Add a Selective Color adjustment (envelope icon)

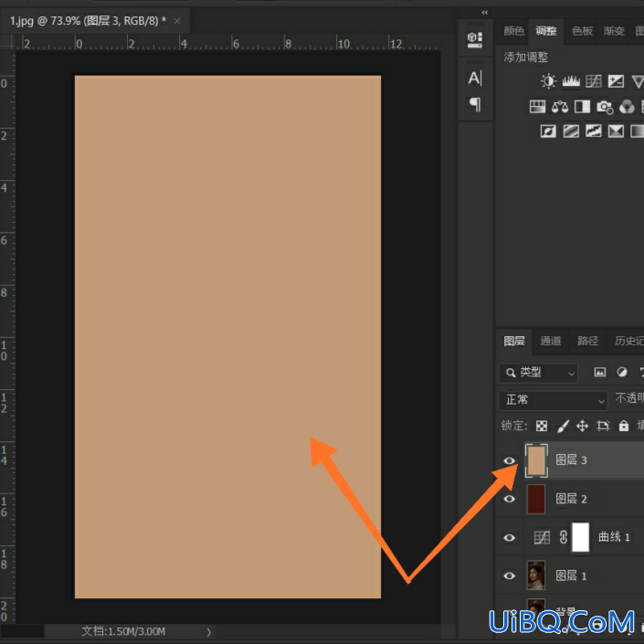pos(616,132)
